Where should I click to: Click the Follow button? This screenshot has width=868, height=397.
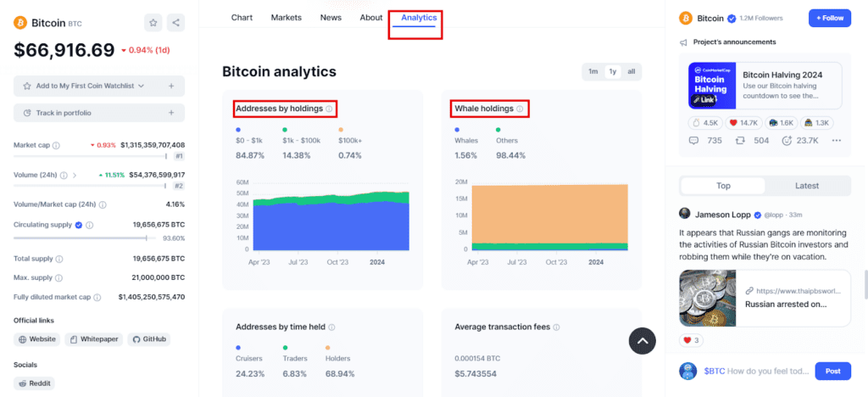[x=830, y=19]
